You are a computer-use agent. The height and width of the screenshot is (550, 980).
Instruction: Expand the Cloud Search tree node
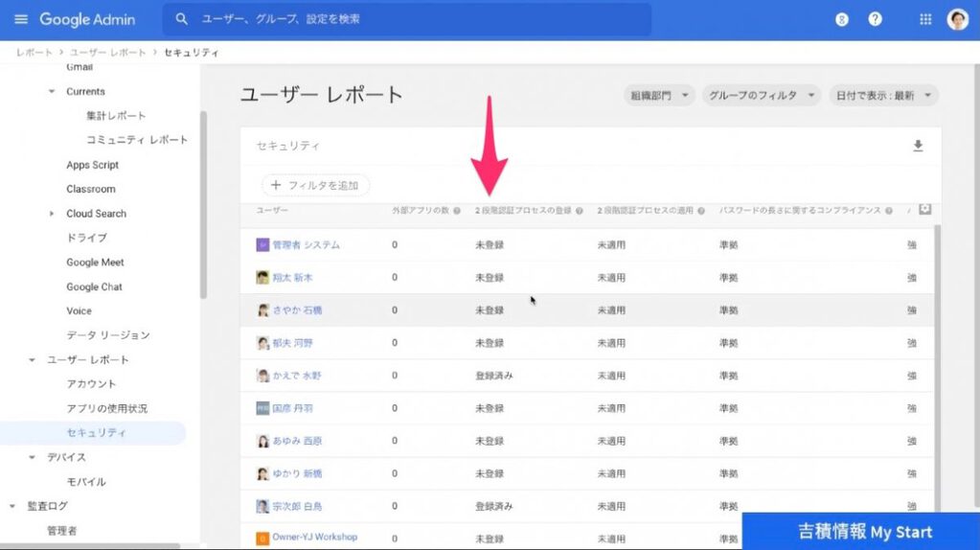(x=51, y=213)
